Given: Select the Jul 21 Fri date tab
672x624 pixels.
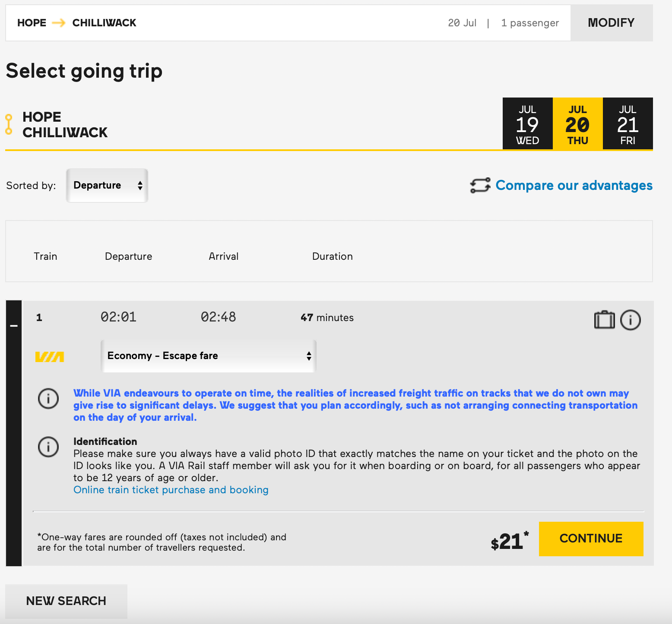Looking at the screenshot, I should tap(628, 124).
